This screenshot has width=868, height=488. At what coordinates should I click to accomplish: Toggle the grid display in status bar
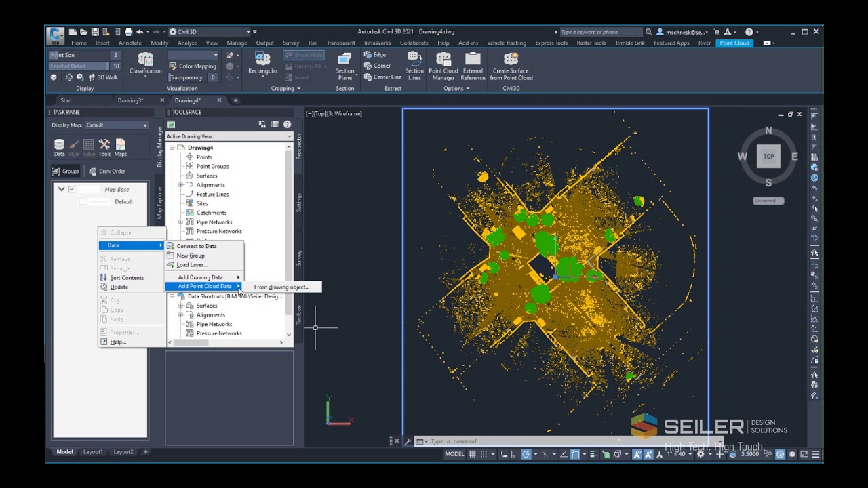point(473,454)
